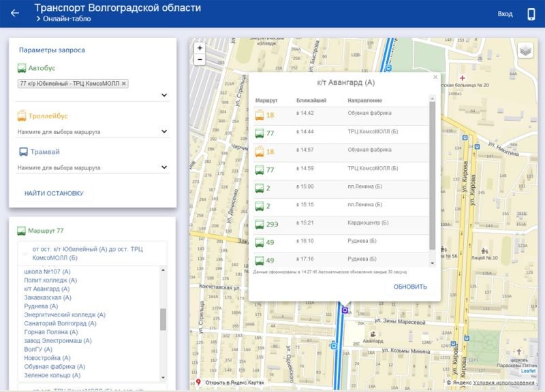Click trolleybus 18 icon at 14:57
545x392 pixels.
pos(260,151)
